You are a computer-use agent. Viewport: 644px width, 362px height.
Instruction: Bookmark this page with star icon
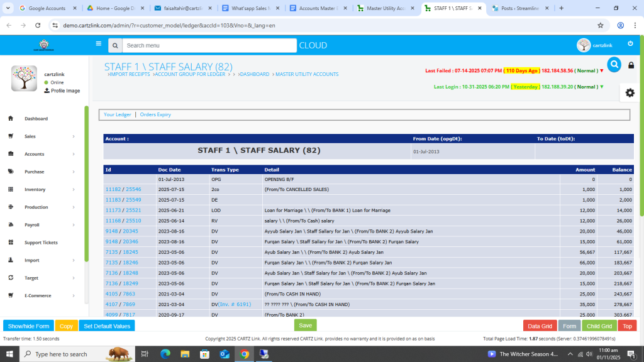[601, 25]
